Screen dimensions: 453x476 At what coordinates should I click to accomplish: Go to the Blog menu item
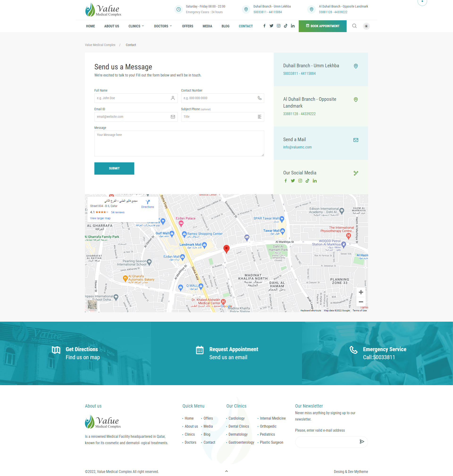coord(225,26)
